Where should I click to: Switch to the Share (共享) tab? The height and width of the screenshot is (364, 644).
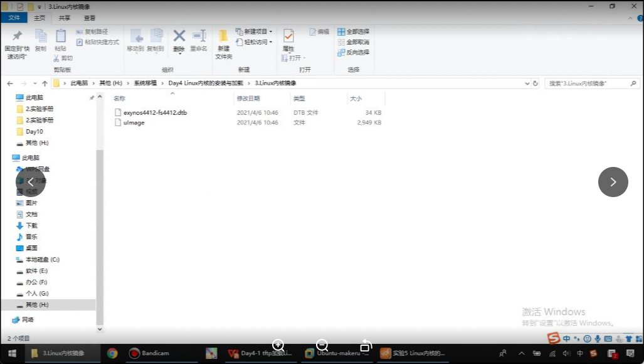[x=65, y=18]
